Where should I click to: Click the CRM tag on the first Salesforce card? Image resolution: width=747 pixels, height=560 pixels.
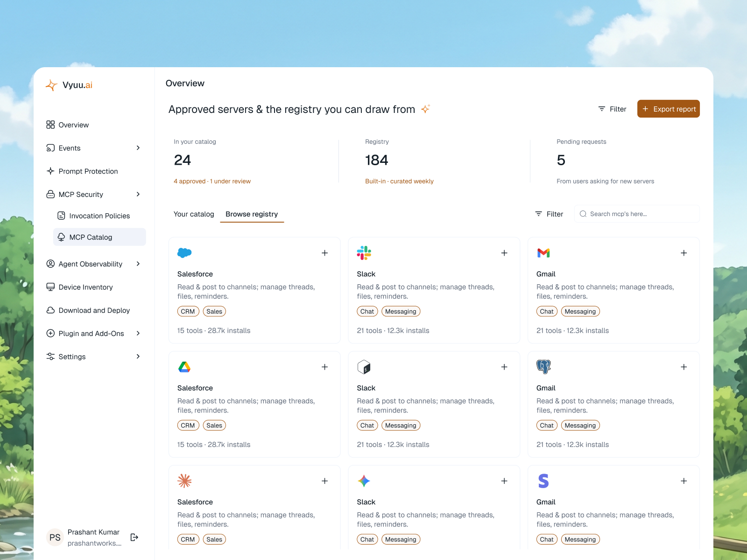pyautogui.click(x=188, y=311)
